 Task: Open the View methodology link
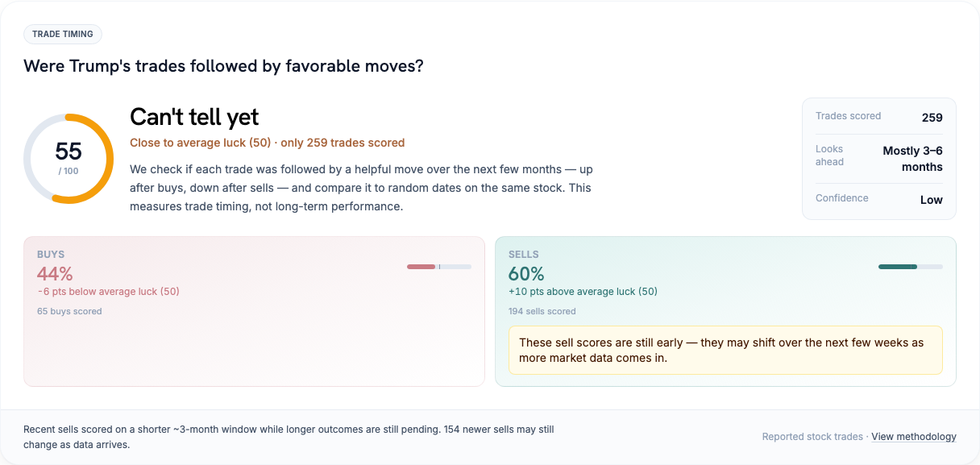914,437
